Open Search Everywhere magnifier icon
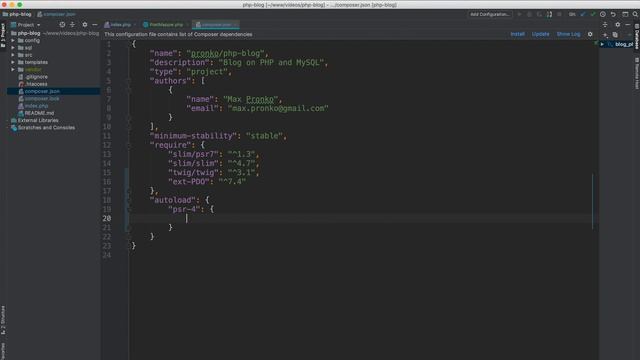 click(x=636, y=14)
